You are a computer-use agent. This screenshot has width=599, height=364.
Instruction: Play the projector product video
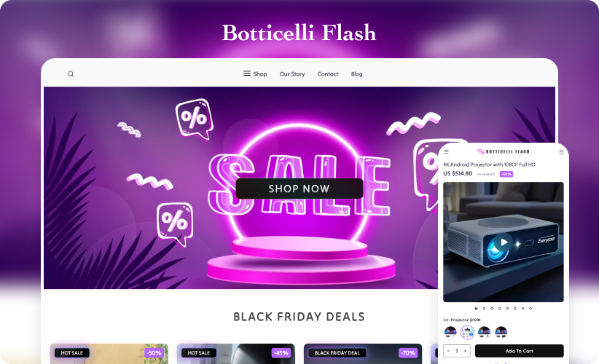click(x=503, y=242)
